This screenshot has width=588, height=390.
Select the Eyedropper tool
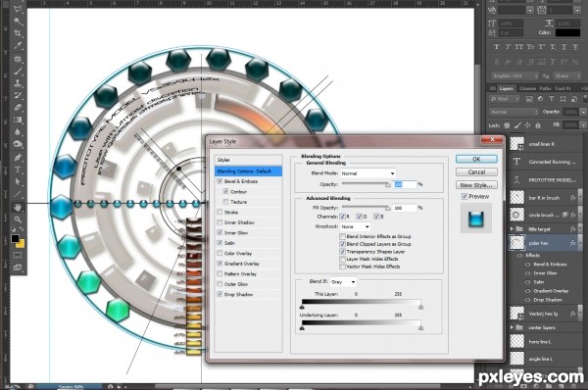(x=18, y=46)
